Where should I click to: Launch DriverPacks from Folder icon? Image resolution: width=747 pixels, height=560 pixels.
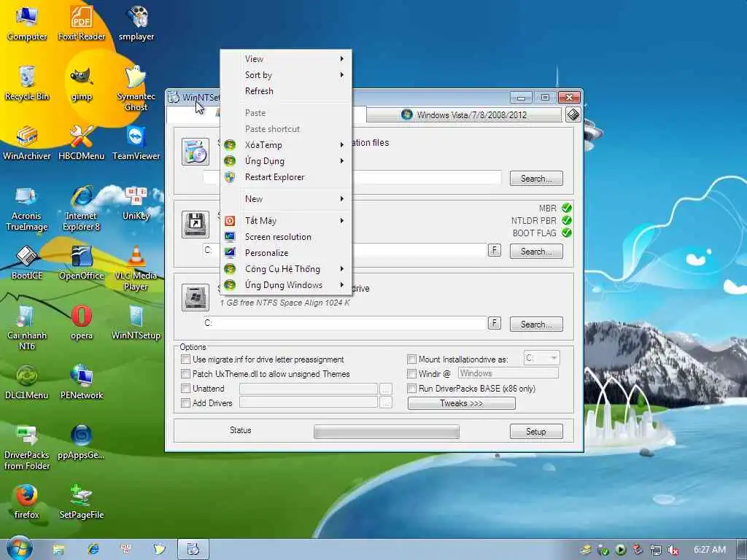(27, 448)
